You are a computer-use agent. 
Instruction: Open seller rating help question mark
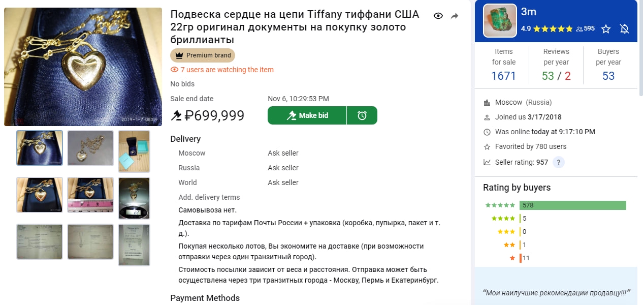(559, 162)
